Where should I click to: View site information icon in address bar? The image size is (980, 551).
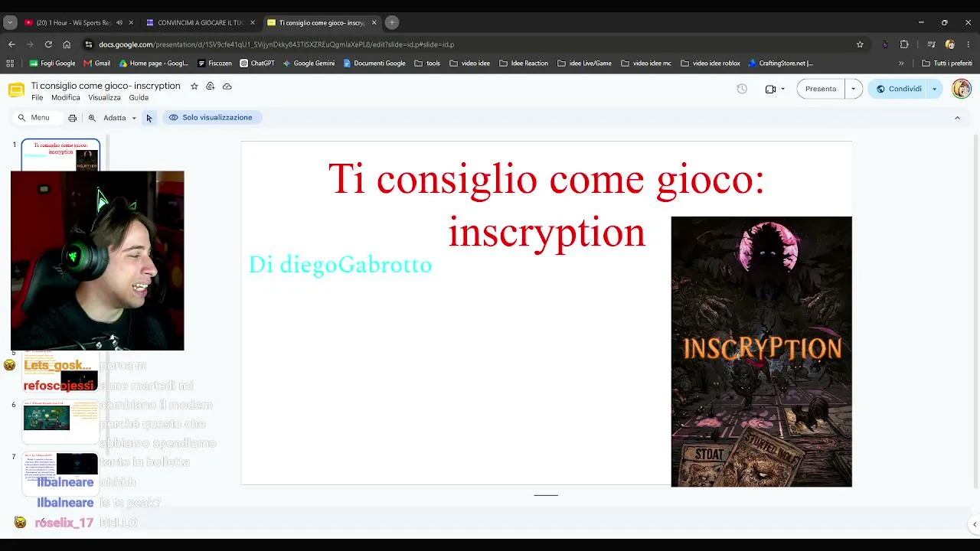89,44
